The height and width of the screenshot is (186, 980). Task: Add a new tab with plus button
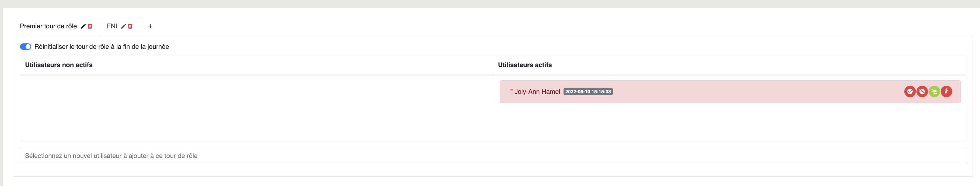150,26
